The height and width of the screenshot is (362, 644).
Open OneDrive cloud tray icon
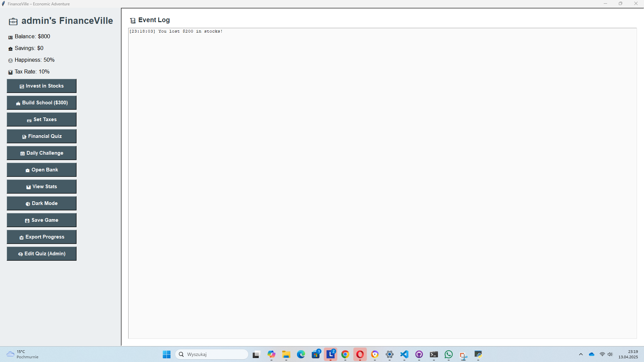coord(592,354)
